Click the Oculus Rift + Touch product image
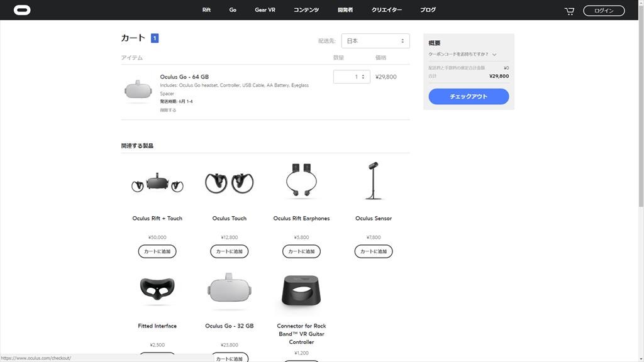 (x=157, y=183)
